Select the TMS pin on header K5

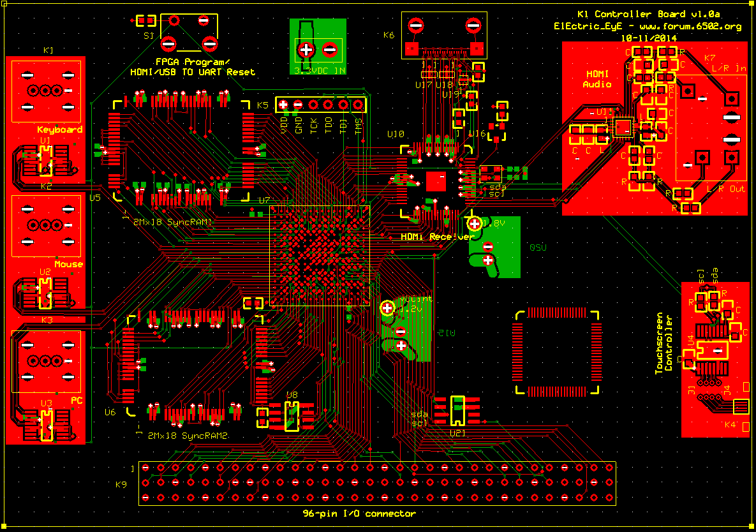(x=358, y=105)
